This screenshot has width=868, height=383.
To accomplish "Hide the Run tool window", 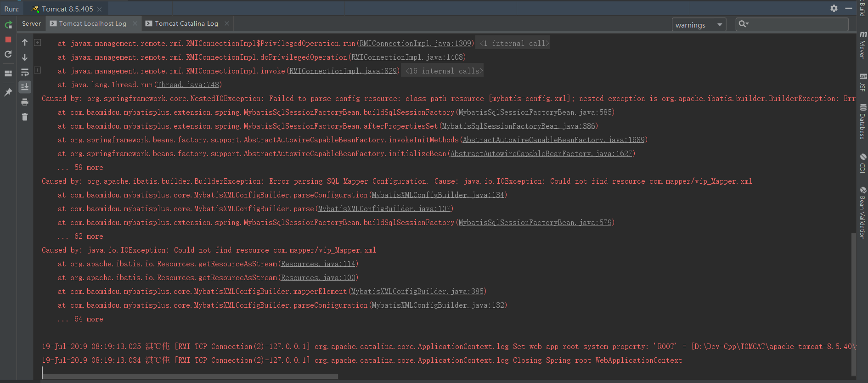I will coord(849,8).
